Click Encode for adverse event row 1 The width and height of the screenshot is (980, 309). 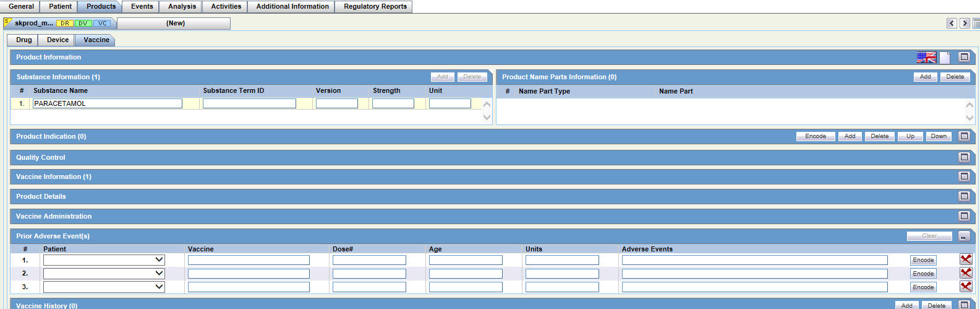click(x=923, y=260)
